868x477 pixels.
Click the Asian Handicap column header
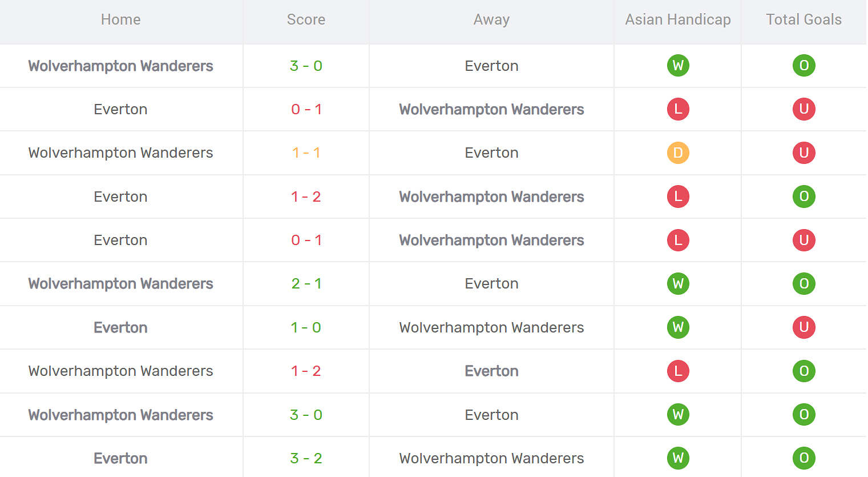tap(678, 20)
